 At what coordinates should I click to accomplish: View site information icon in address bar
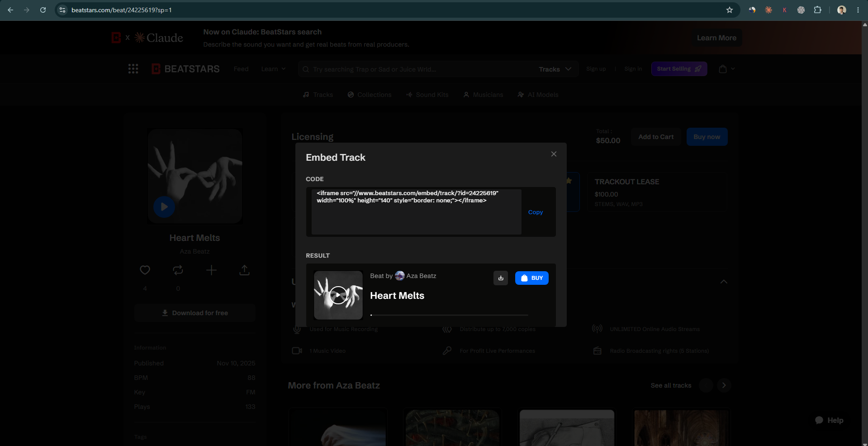[62, 10]
